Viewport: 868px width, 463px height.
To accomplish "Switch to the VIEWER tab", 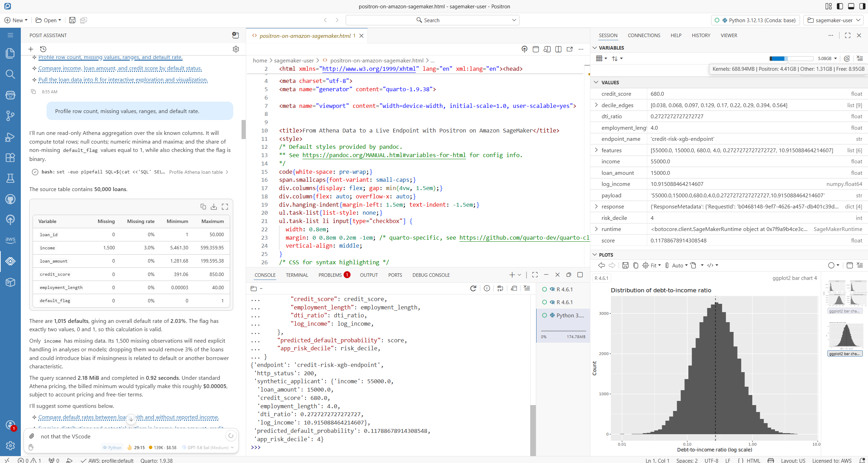I will click(729, 35).
